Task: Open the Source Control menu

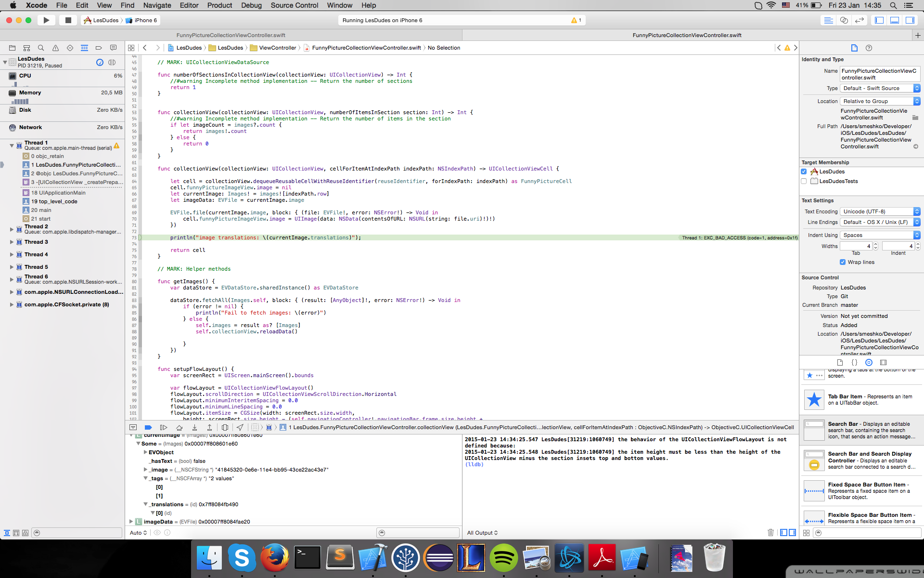Action: (294, 5)
